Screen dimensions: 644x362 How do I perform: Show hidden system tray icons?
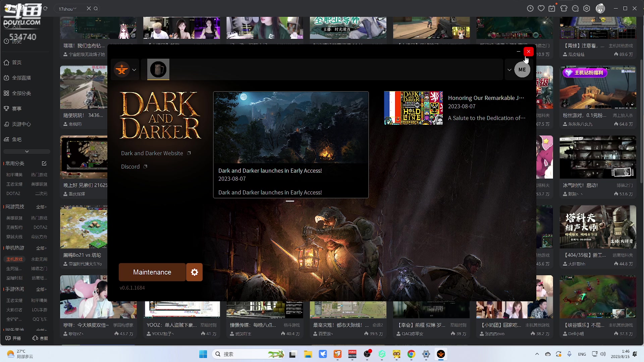pyautogui.click(x=537, y=354)
